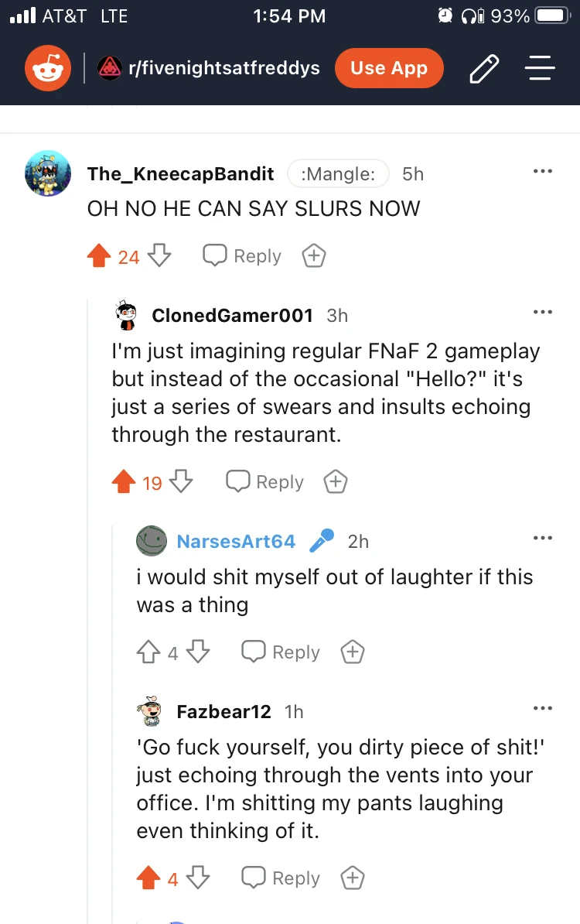The image size is (580, 924).
Task: Give an award on The_KneecapBandit's comment
Action: pos(313,255)
